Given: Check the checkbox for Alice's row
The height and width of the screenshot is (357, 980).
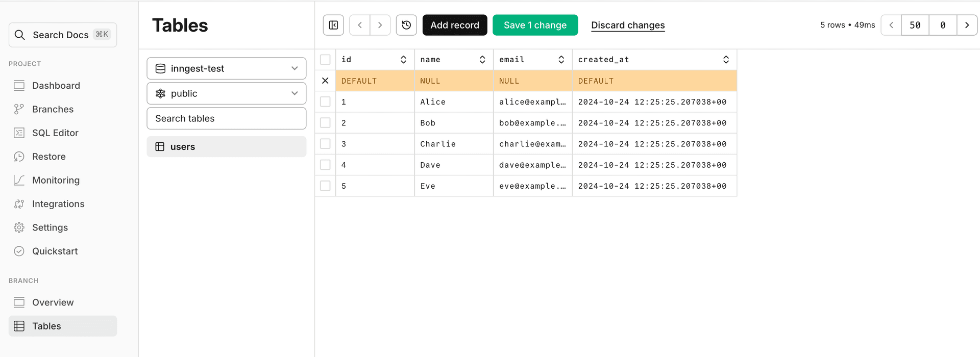Looking at the screenshot, I should point(325,102).
